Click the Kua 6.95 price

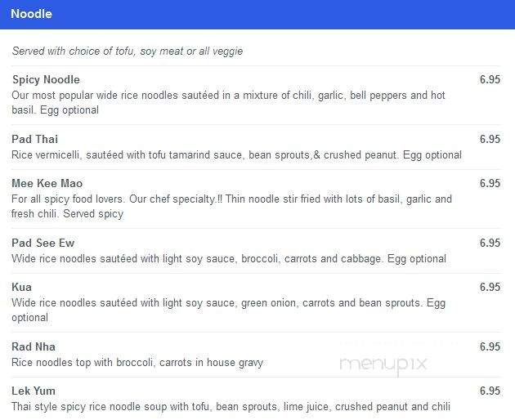[x=490, y=287]
